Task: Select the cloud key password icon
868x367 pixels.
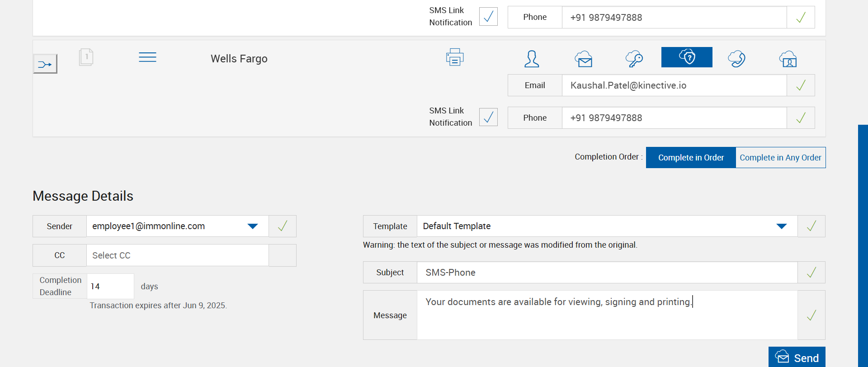Action: click(x=634, y=59)
